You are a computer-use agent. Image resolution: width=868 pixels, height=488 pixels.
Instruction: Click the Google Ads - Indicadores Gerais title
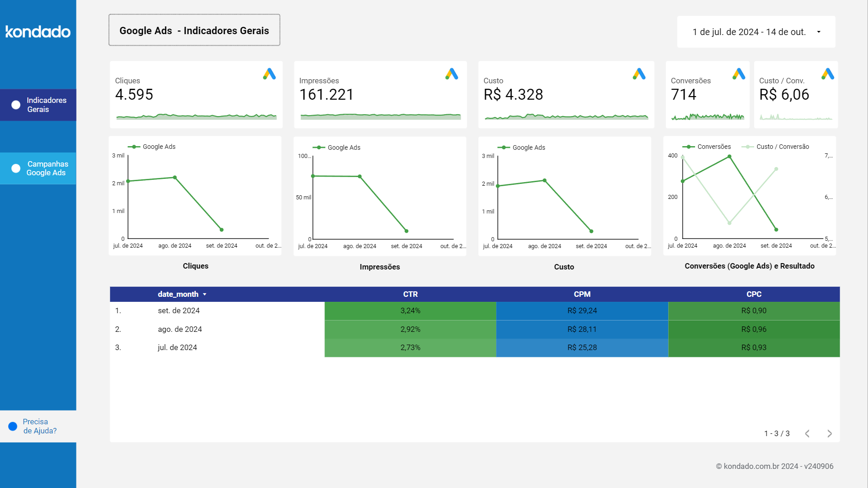coord(194,30)
